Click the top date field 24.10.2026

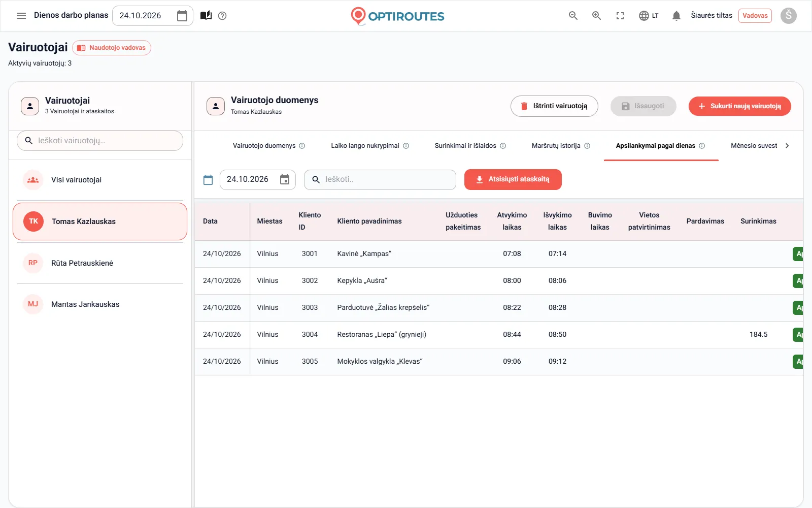pyautogui.click(x=152, y=16)
